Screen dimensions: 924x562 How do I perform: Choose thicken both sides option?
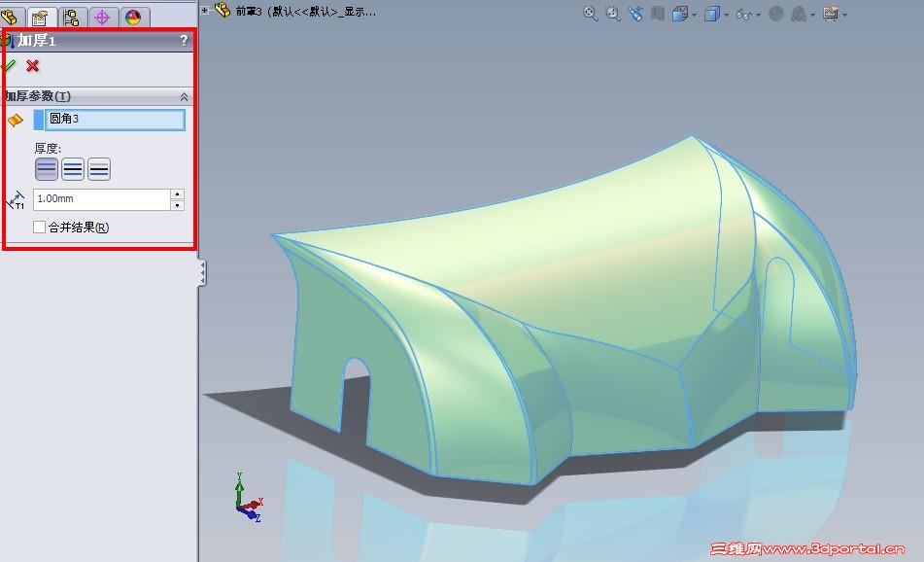pyautogui.click(x=73, y=169)
